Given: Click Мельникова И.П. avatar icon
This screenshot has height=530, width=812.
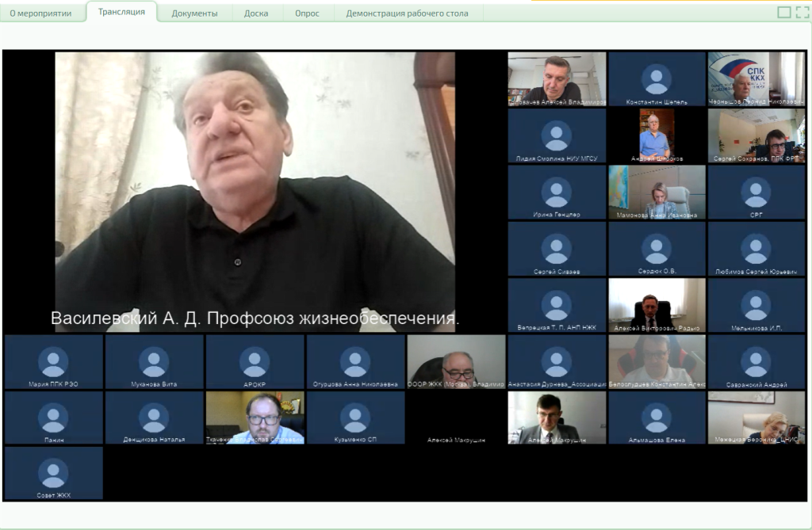Looking at the screenshot, I should (x=756, y=305).
